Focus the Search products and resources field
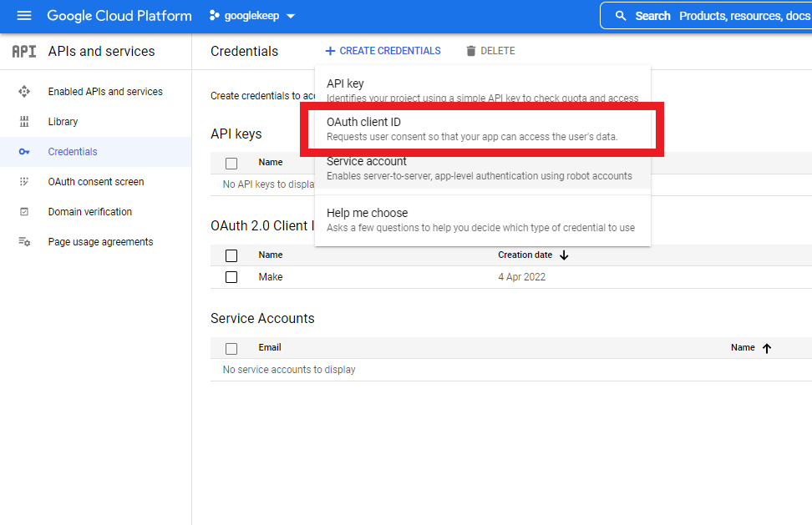This screenshot has width=812, height=525. (707, 16)
